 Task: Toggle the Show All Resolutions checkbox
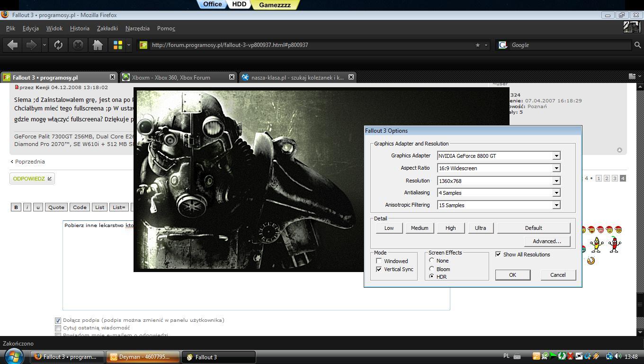498,255
